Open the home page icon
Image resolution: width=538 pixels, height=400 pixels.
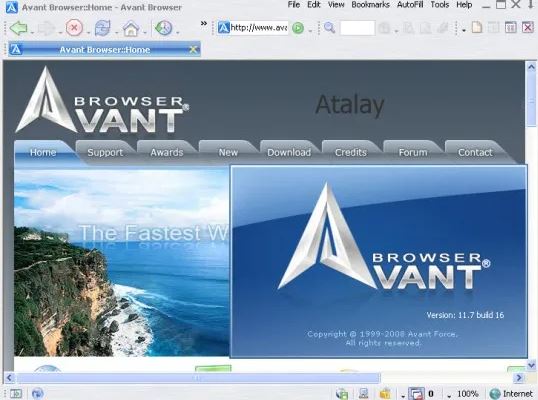click(131, 28)
